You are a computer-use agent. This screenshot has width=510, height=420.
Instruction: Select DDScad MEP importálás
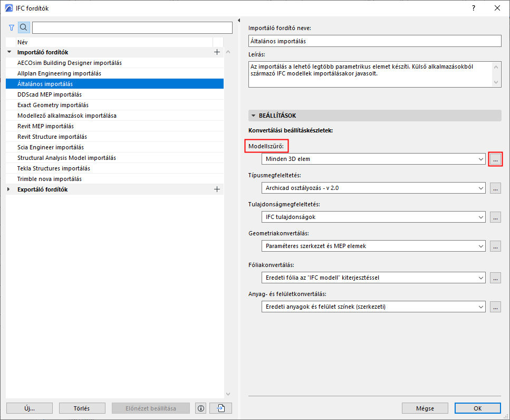click(x=114, y=94)
